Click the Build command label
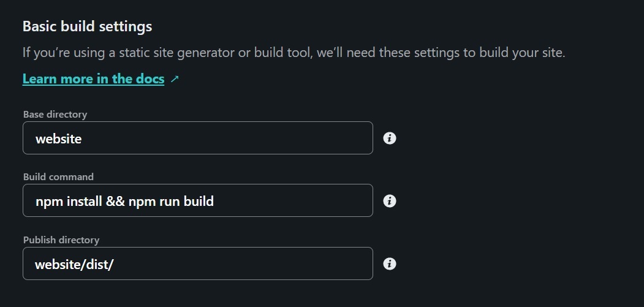 (58, 176)
